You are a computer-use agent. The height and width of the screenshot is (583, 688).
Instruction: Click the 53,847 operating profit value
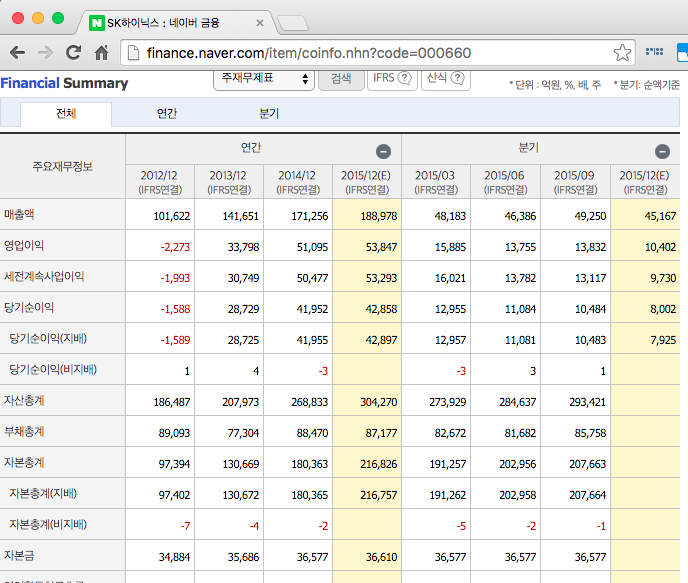coord(381,247)
